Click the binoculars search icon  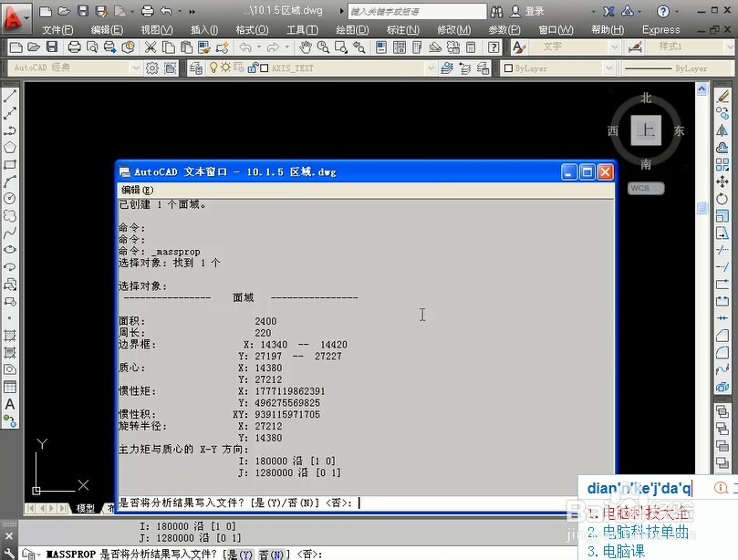(496, 11)
